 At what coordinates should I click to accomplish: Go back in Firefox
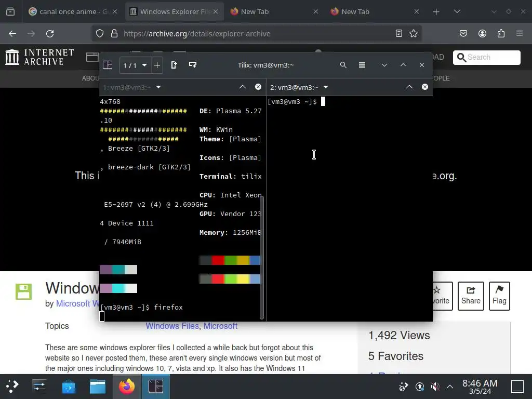coord(12,34)
